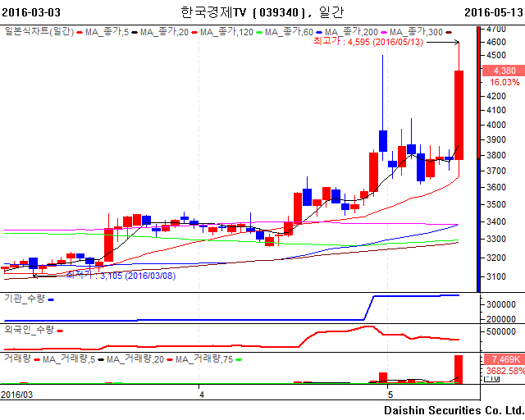The image size is (525, 420).
Task: Click the MA_종가,20 legend entry
Action: [x=164, y=32]
